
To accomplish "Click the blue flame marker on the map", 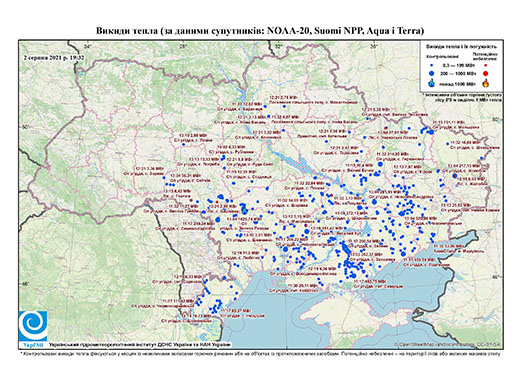I will point(244,210).
